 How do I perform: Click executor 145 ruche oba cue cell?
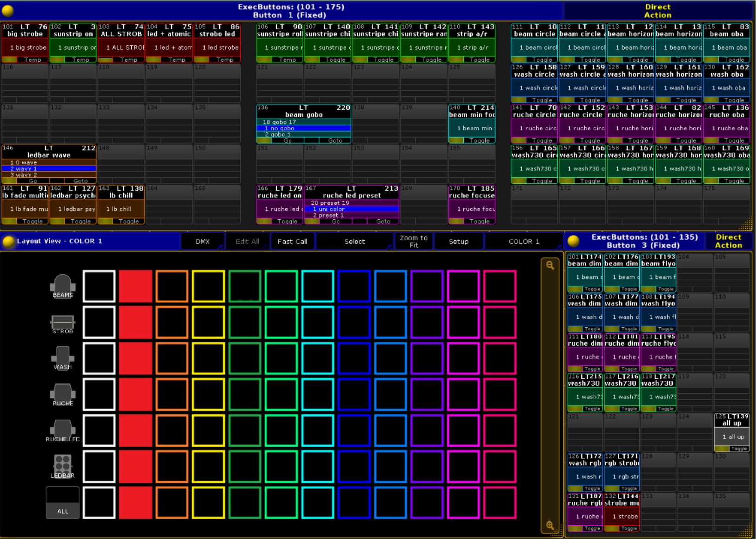click(x=727, y=128)
